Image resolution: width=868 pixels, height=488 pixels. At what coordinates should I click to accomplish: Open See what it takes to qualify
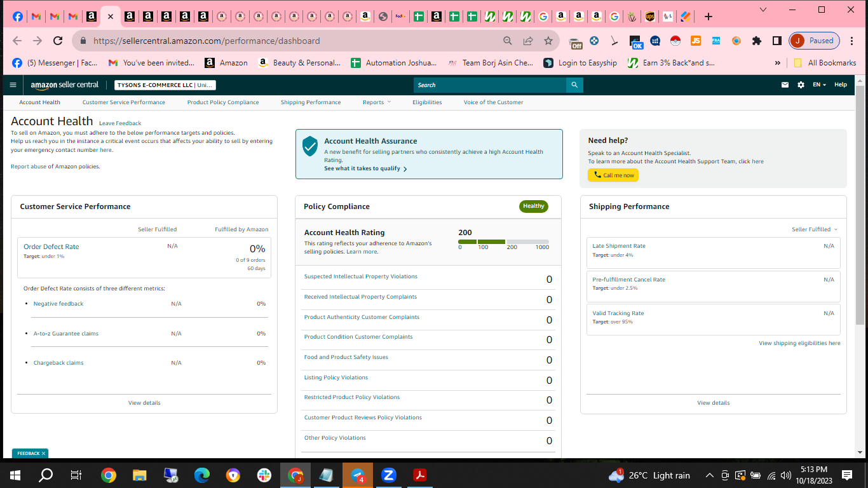365,168
